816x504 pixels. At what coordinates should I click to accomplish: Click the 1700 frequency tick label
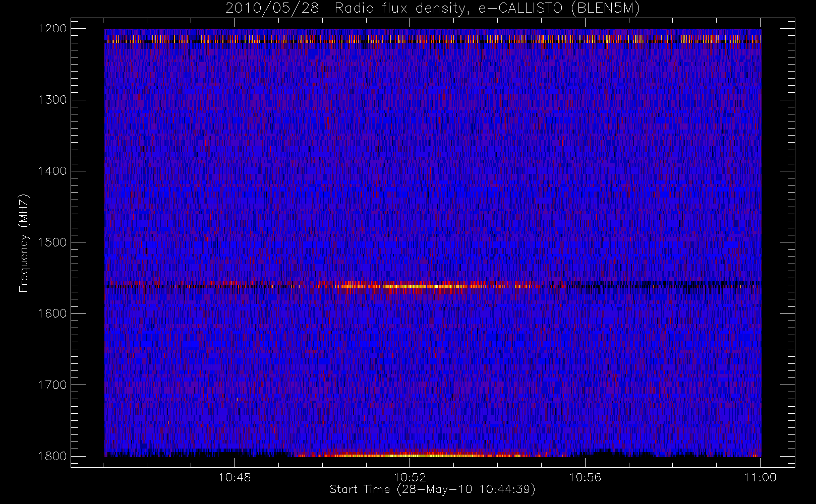click(53, 385)
